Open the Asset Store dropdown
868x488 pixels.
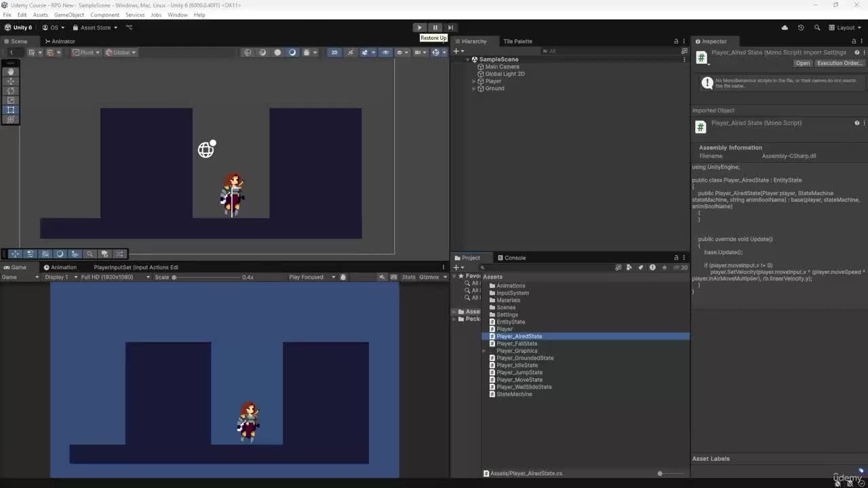[x=94, y=28]
